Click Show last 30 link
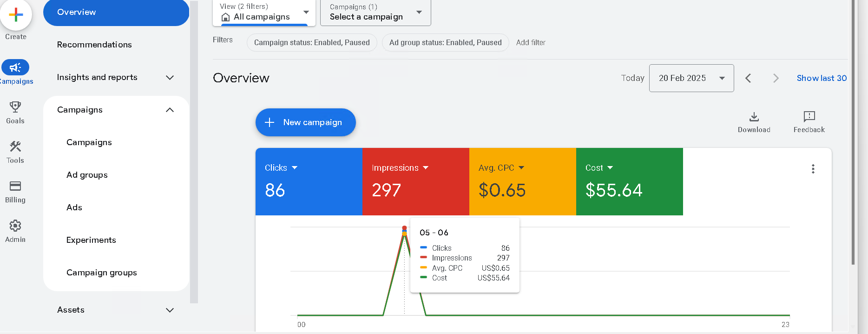Screen dimensions: 868x334 coord(822,78)
